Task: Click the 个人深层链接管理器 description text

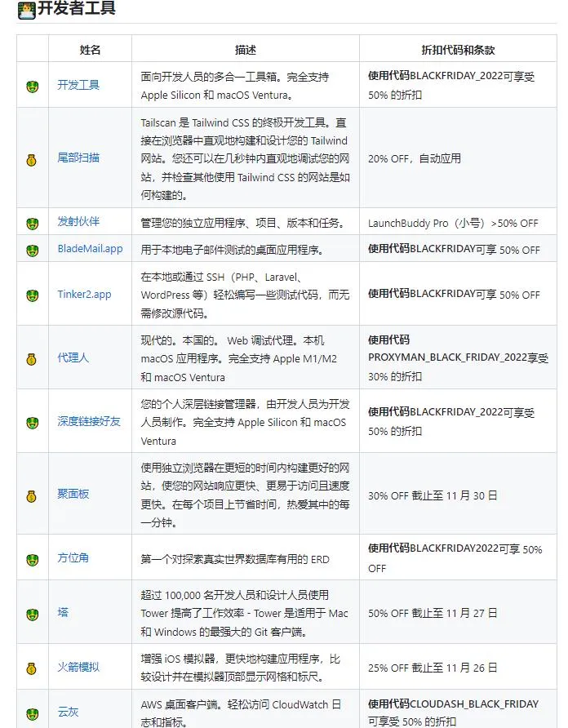Action: 245,423
